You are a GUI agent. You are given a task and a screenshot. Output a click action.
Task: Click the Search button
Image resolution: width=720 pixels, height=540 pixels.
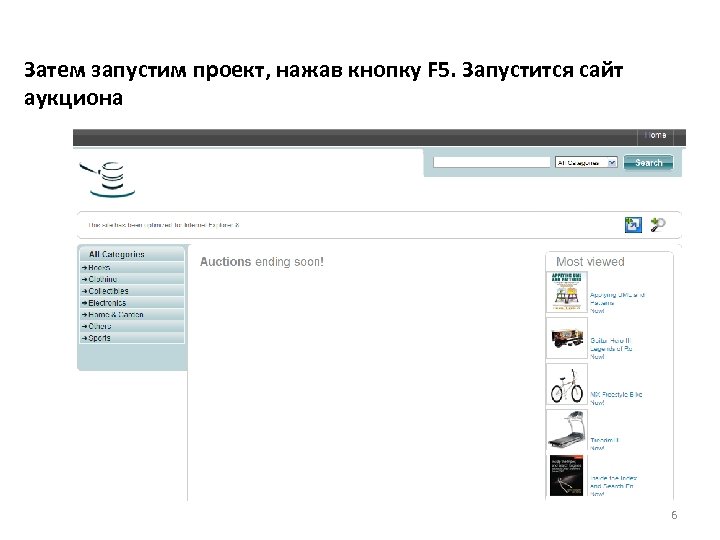pyautogui.click(x=648, y=163)
